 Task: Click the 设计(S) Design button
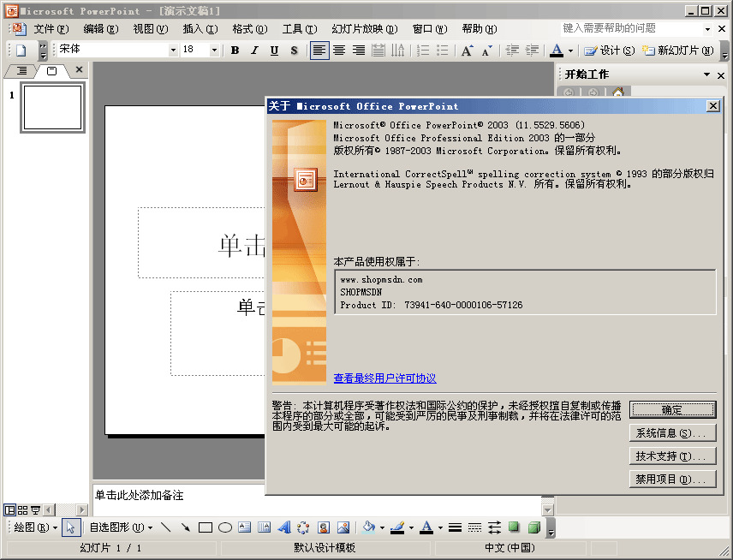(x=609, y=50)
